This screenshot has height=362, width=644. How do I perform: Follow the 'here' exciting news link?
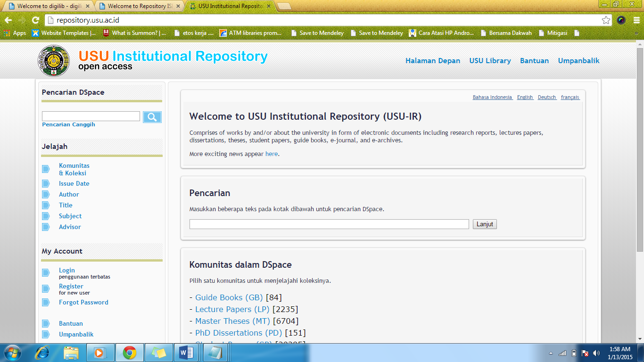[272, 154]
